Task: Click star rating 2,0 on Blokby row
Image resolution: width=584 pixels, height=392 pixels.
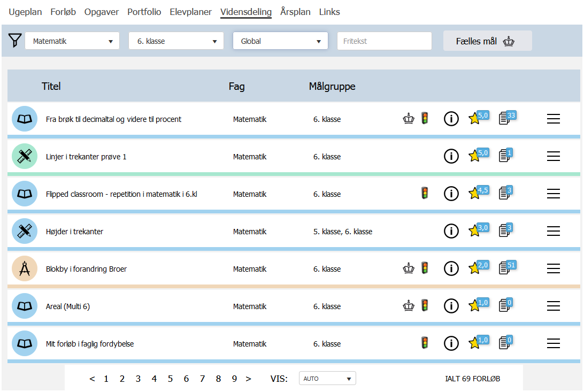Action: 479,267
